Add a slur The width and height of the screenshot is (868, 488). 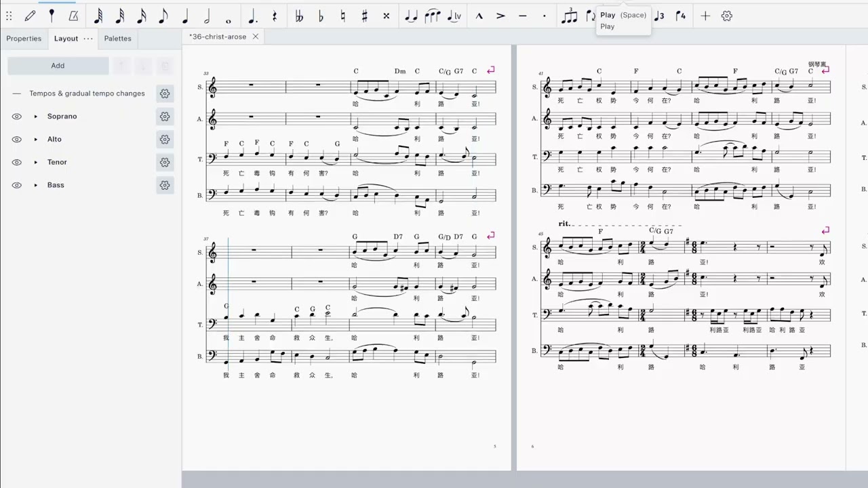coord(433,16)
